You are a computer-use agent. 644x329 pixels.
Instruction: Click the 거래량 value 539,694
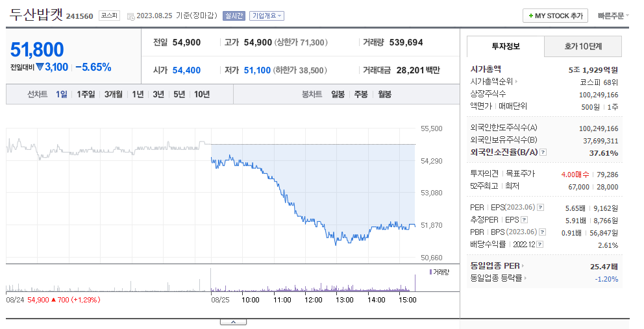(x=406, y=42)
